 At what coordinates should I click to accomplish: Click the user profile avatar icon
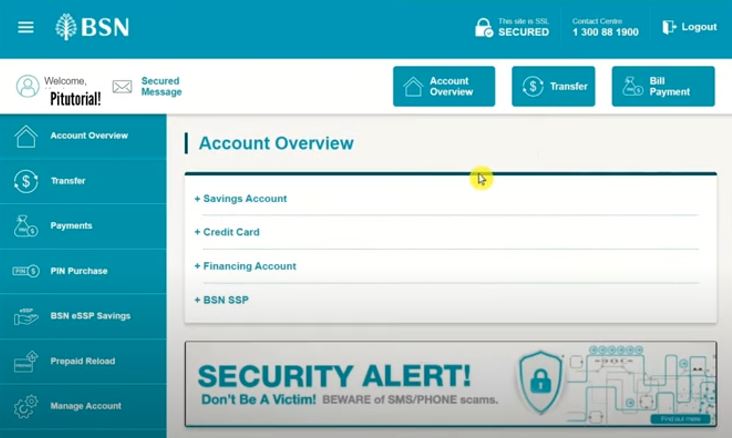28,86
